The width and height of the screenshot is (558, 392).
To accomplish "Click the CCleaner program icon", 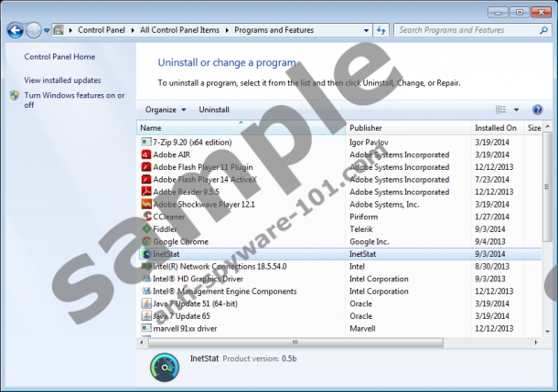I will click(x=146, y=217).
